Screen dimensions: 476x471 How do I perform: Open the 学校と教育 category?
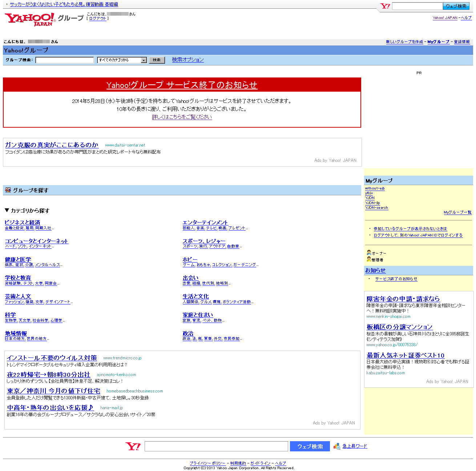point(18,278)
